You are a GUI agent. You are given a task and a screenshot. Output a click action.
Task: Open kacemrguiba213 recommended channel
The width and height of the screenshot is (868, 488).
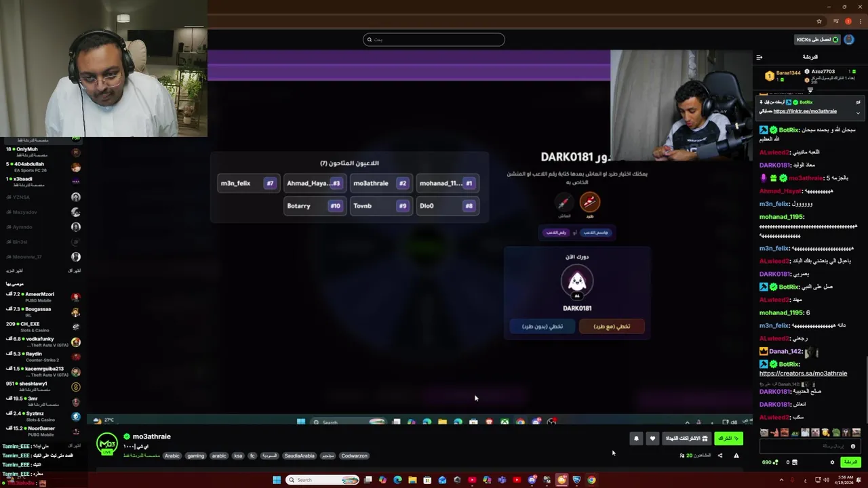[x=42, y=371]
